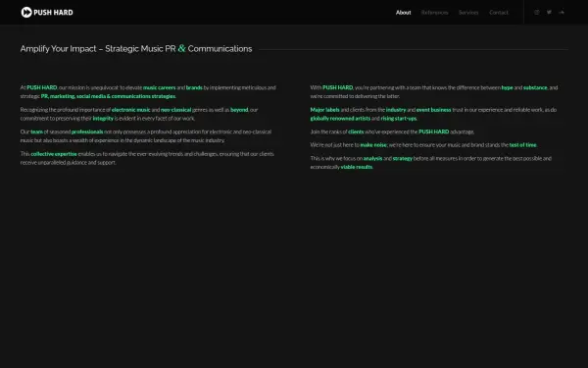Click the green phrase 'event business'
The height and width of the screenshot is (368, 588).
(434, 110)
